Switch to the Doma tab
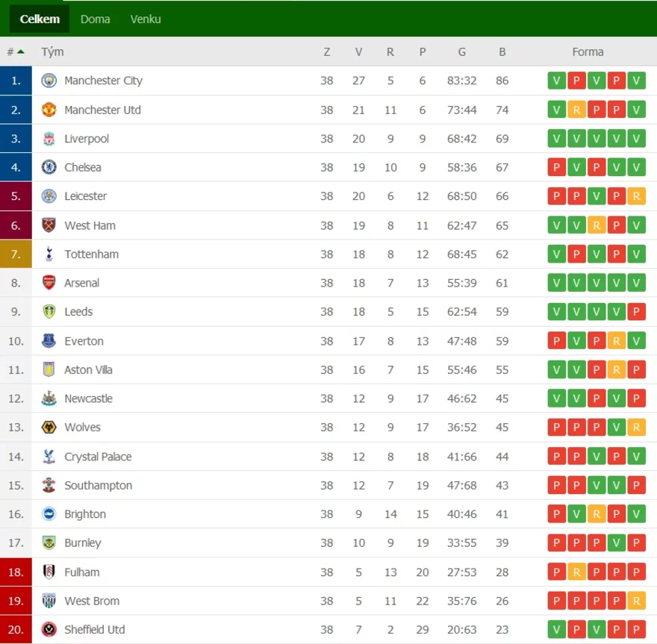Image resolution: width=657 pixels, height=644 pixels. 95,19
